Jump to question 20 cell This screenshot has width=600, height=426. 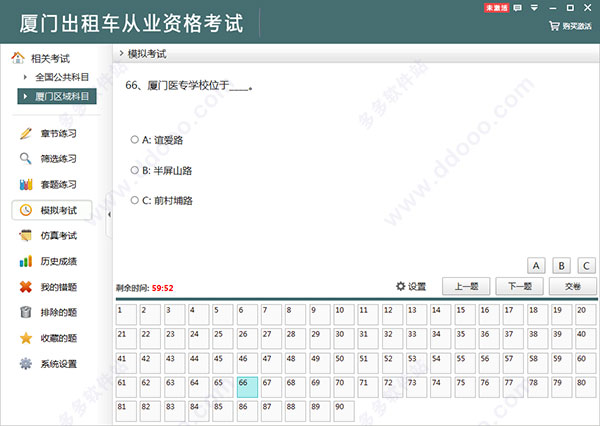[586, 315]
